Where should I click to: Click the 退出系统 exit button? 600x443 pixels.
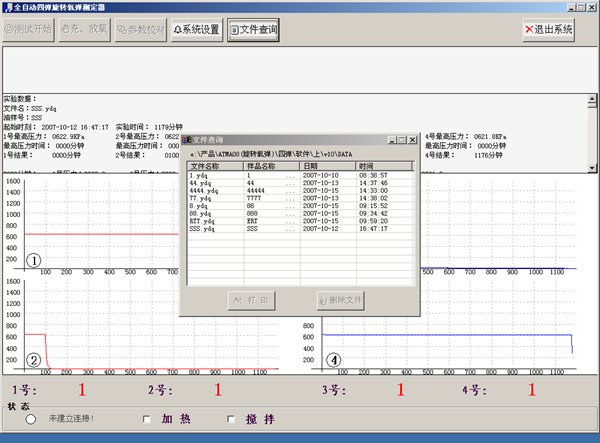coord(550,30)
